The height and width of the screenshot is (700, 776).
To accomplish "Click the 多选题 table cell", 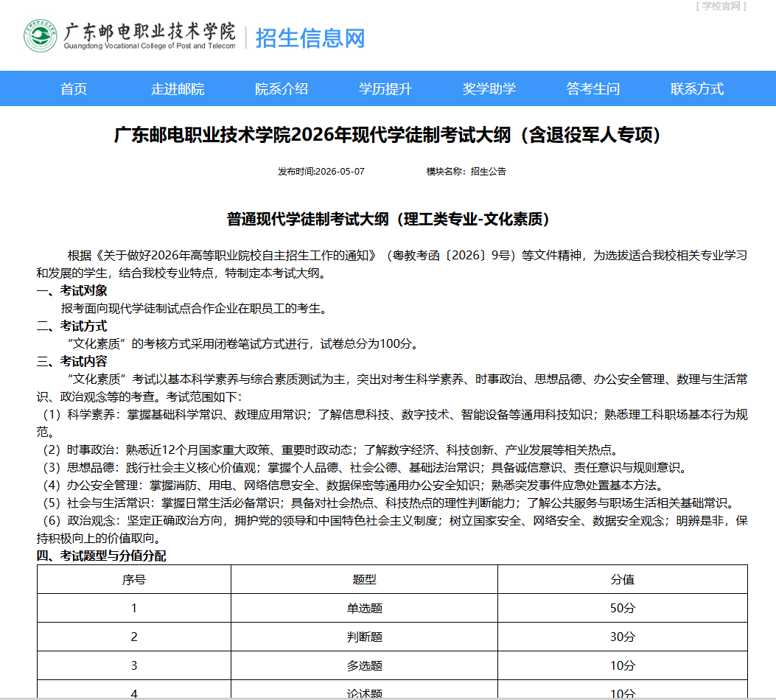I will (364, 665).
